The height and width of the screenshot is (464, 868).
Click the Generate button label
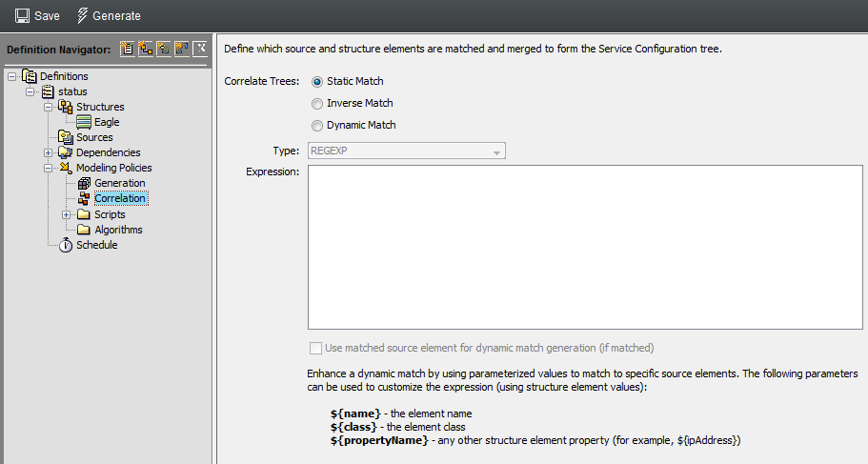click(116, 16)
